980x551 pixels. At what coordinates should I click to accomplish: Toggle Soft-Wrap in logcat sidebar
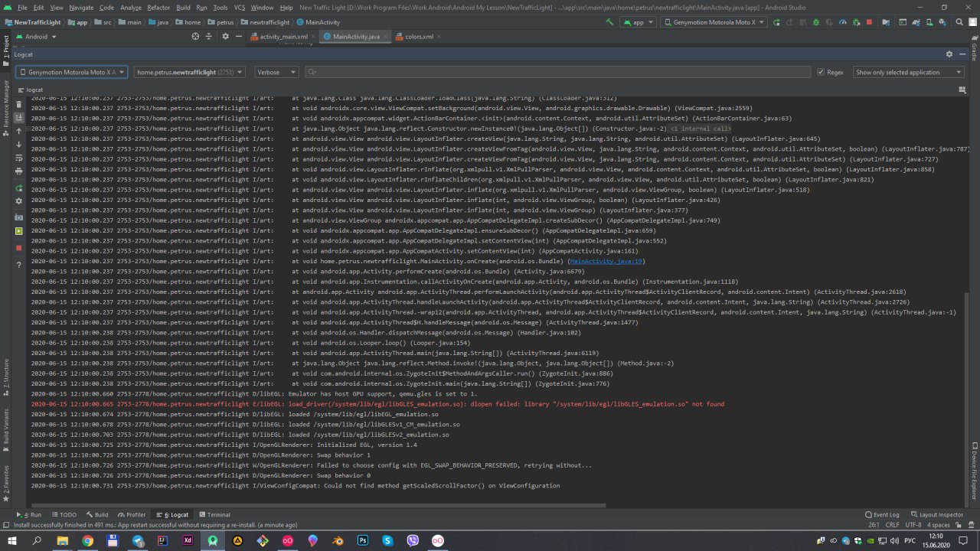point(19,158)
